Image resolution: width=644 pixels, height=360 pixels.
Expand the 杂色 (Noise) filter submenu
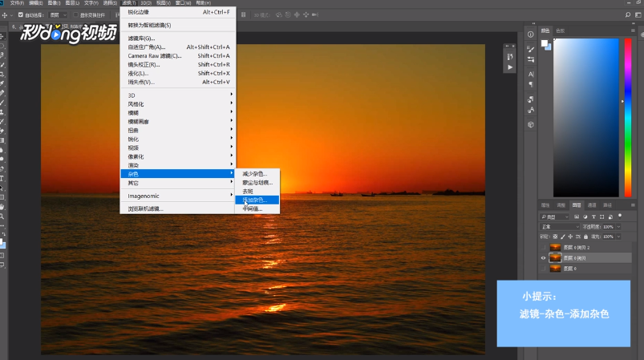pos(178,174)
